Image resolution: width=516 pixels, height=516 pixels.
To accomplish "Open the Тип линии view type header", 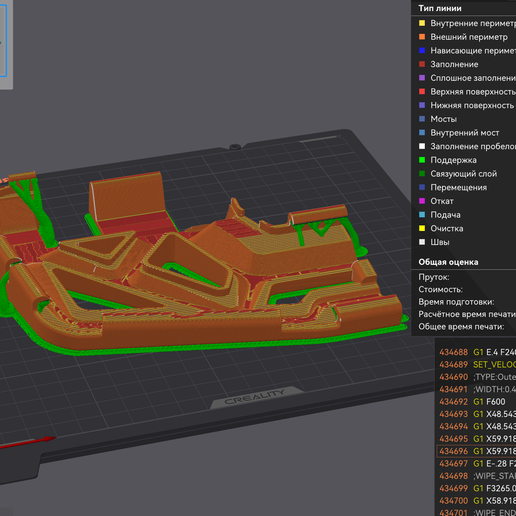I will (440, 8).
